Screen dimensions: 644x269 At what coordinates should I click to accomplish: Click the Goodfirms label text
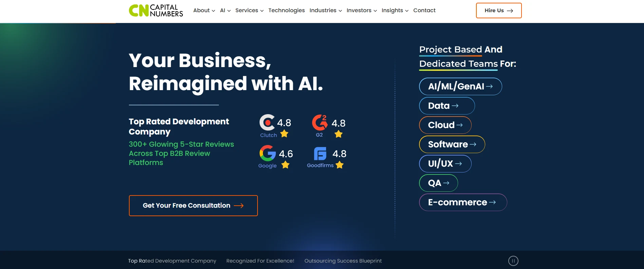coord(320,165)
